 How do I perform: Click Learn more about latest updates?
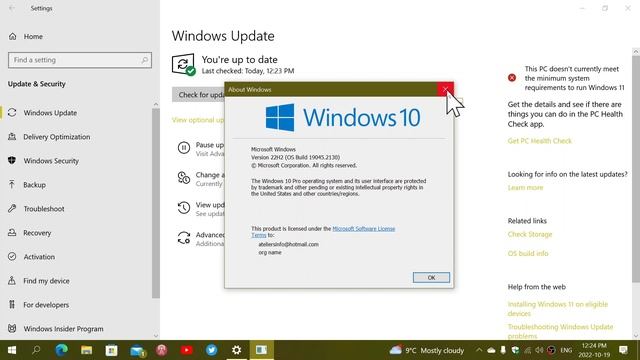point(525,188)
